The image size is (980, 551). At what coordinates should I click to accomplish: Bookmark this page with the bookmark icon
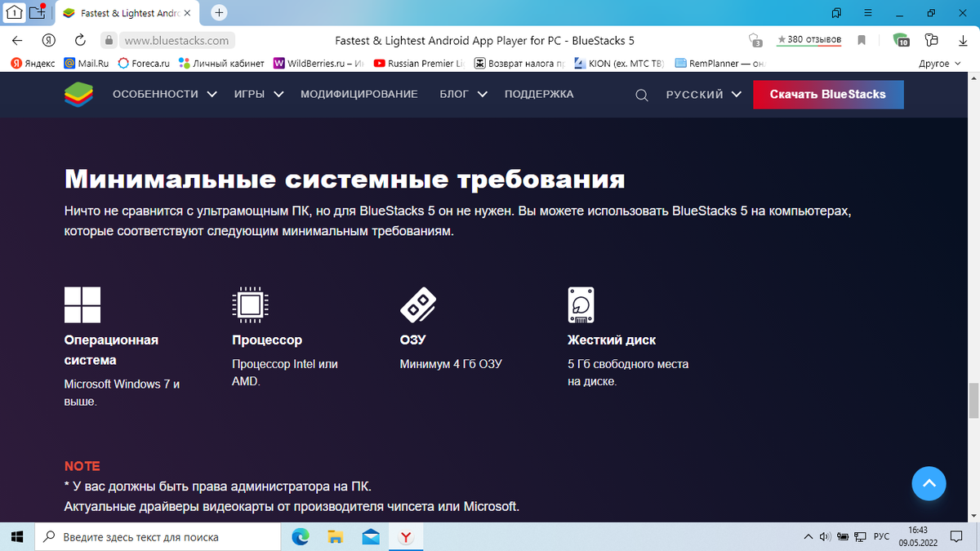pyautogui.click(x=862, y=40)
